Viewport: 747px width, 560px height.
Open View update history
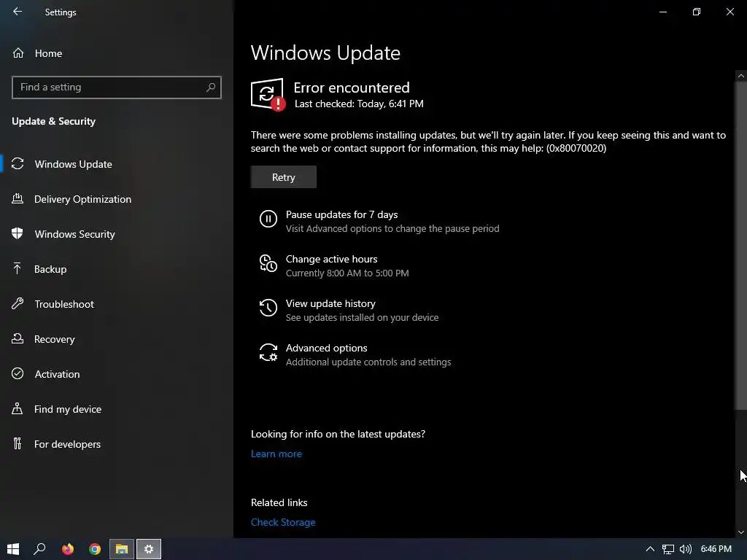pos(330,303)
